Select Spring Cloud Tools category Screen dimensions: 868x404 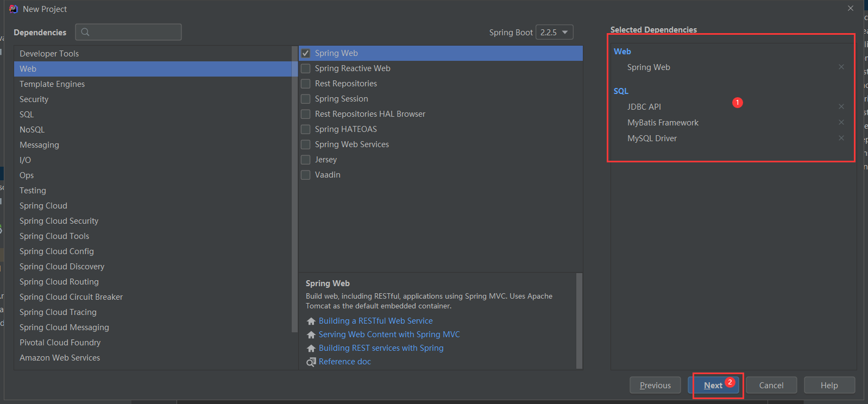pos(153,236)
